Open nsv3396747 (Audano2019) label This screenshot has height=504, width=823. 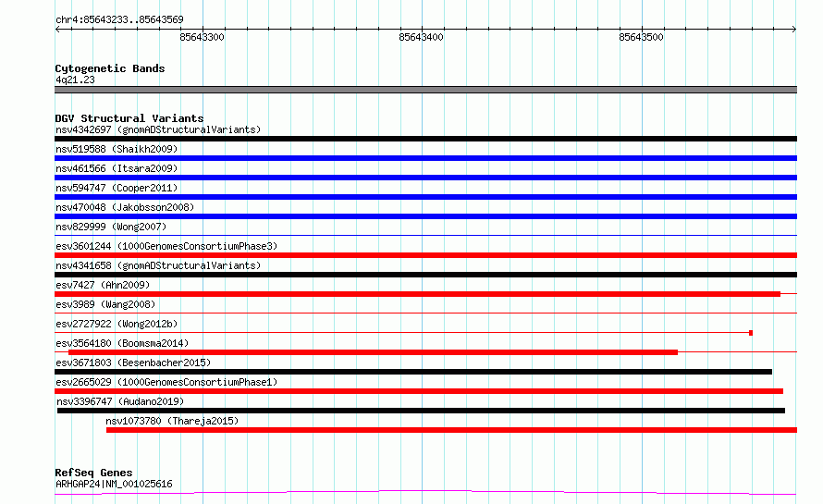120,401
